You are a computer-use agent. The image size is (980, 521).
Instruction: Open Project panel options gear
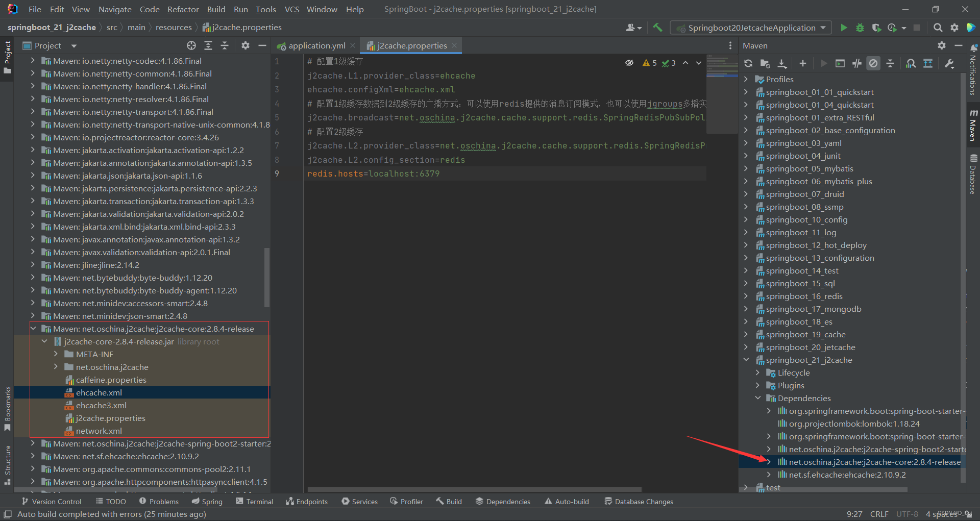(246, 45)
